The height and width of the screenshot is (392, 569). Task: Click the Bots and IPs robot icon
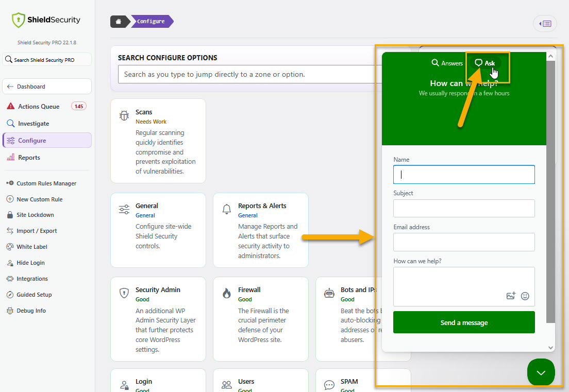click(x=329, y=293)
